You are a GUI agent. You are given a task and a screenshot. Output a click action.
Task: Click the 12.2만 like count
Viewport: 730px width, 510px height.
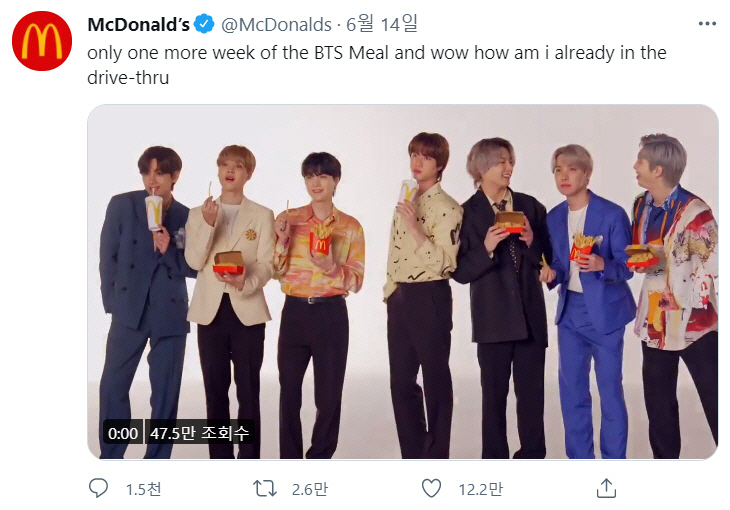tap(480, 489)
